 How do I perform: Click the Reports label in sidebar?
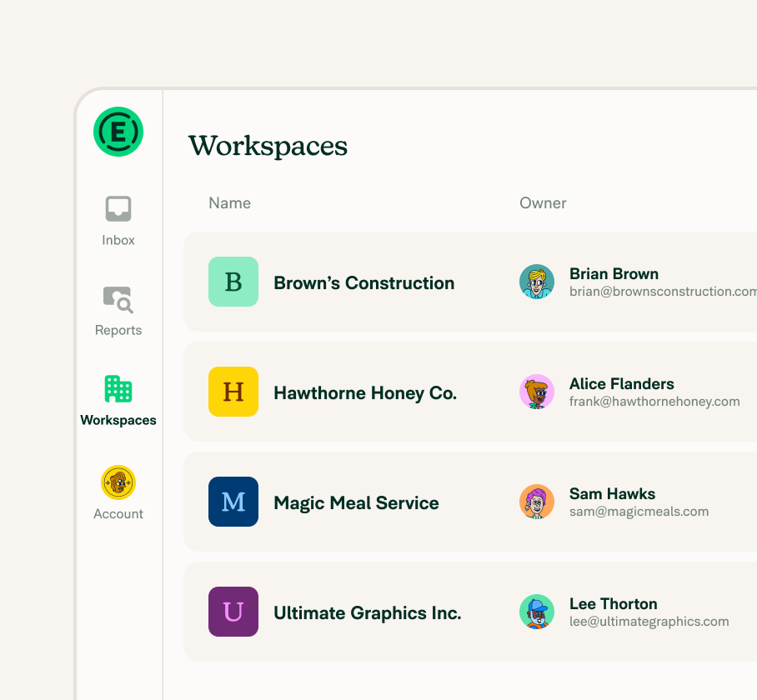click(x=118, y=331)
